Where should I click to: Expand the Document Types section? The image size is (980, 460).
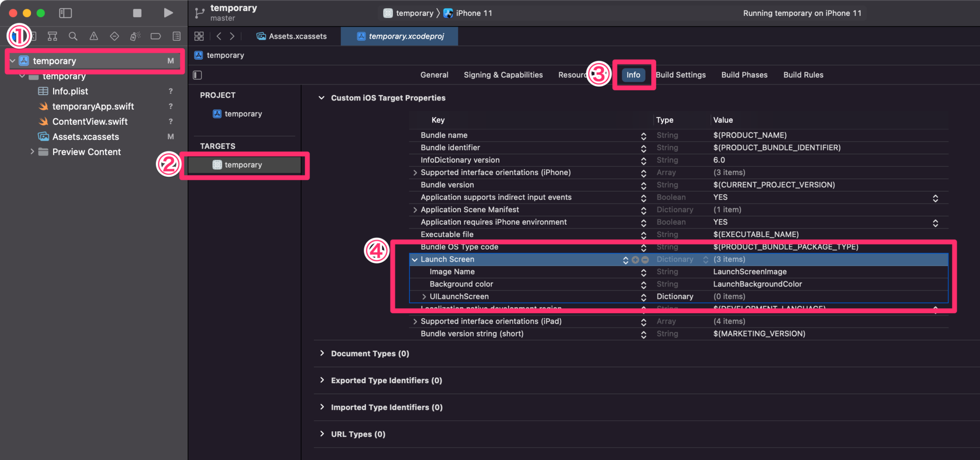[322, 353]
